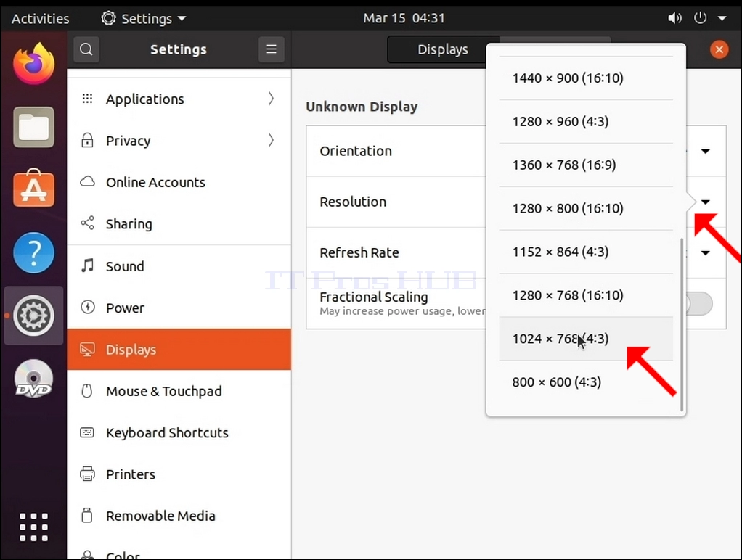This screenshot has width=742, height=560.
Task: Click the volume icon in top bar
Action: click(674, 18)
